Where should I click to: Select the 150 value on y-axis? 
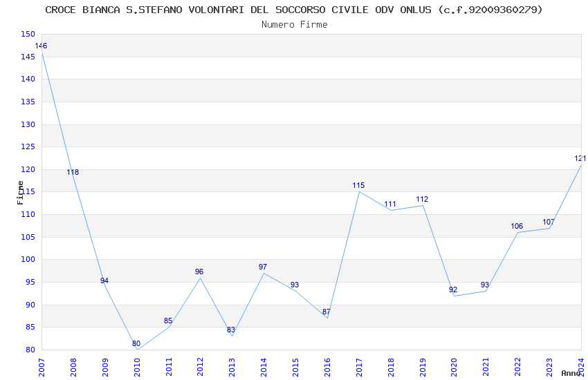(28, 34)
